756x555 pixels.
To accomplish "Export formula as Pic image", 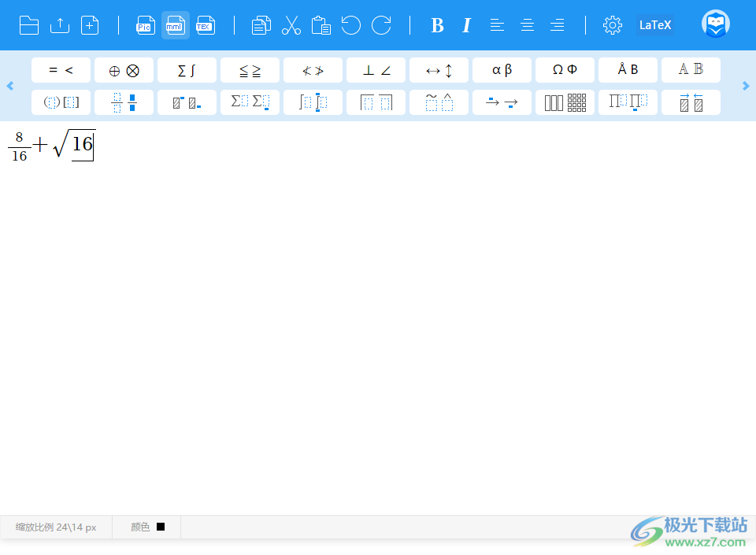I will point(146,25).
